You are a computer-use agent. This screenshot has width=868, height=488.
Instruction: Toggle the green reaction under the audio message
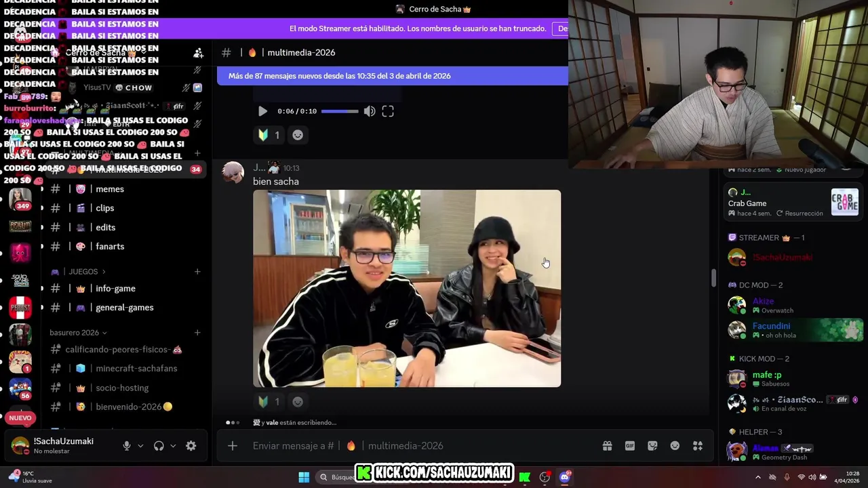pos(269,135)
